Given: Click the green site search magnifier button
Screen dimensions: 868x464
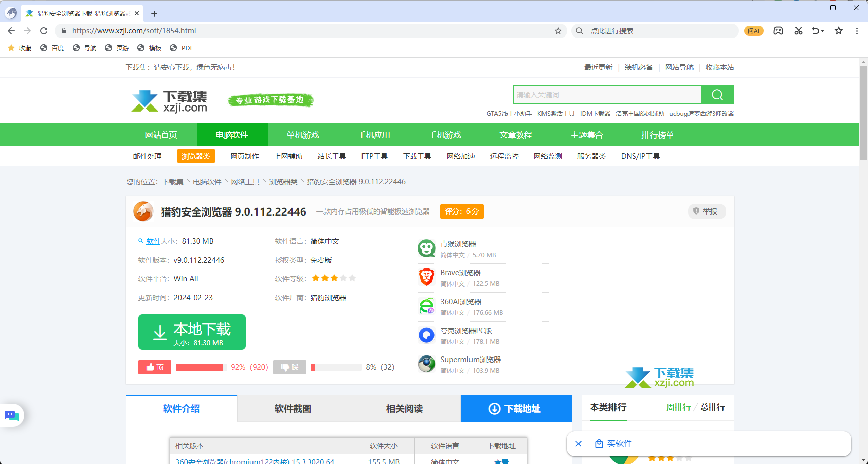Looking at the screenshot, I should point(717,95).
